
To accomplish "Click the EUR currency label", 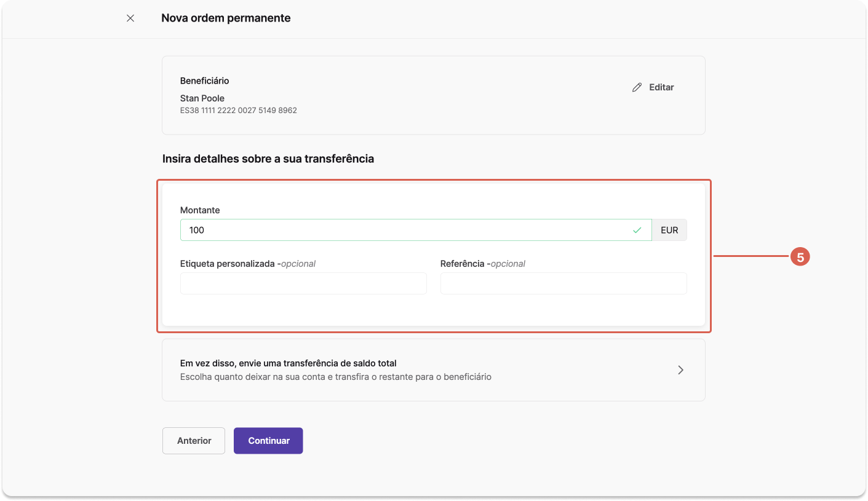I will (669, 230).
